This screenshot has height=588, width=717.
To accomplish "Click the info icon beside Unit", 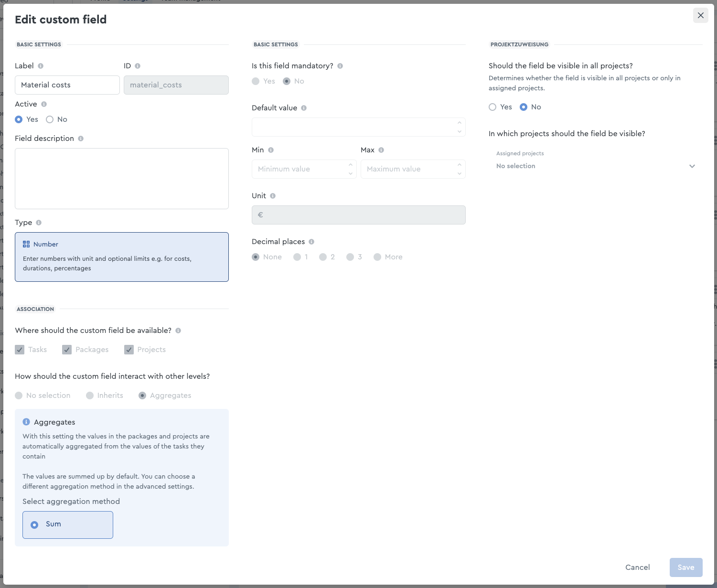I will click(x=273, y=196).
